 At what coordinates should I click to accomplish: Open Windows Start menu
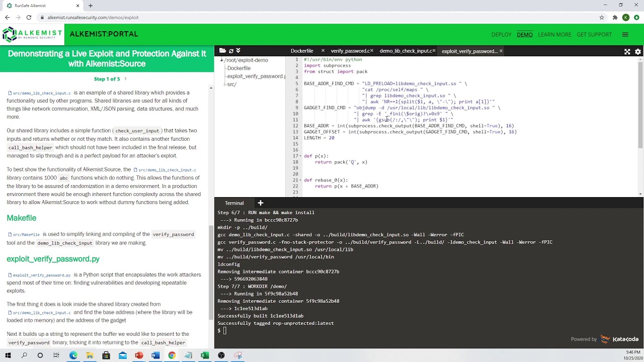point(8,355)
